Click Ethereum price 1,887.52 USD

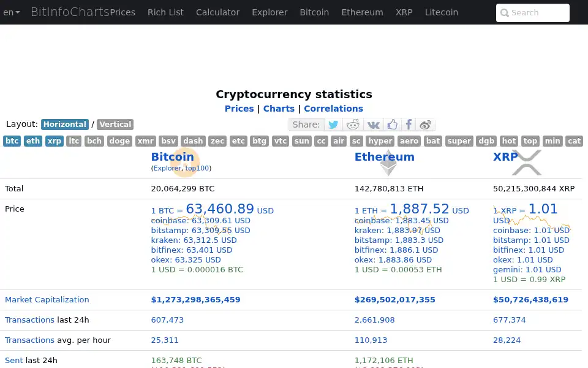point(412,209)
